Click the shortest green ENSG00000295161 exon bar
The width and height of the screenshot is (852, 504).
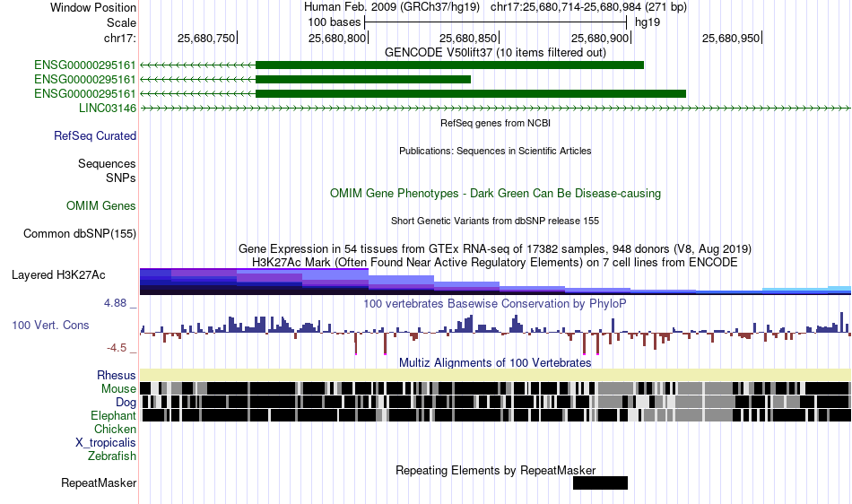[363, 79]
